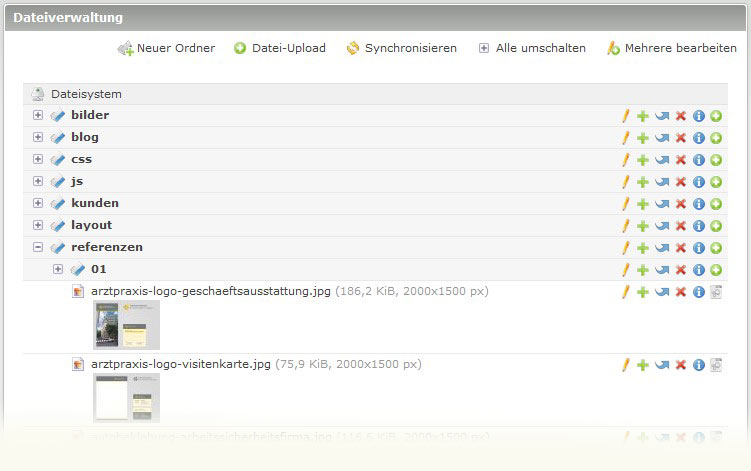Edit the kunden folder
The height and width of the screenshot is (471, 751).
pos(626,204)
